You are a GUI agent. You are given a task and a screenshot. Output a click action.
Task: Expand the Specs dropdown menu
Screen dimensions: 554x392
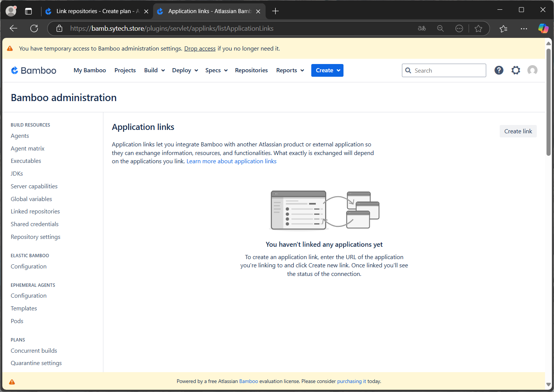coord(217,70)
